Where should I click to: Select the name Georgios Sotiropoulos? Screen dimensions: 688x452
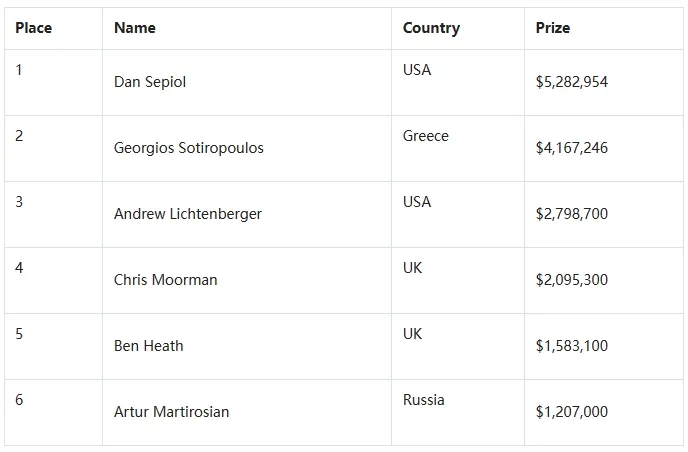[189, 148]
